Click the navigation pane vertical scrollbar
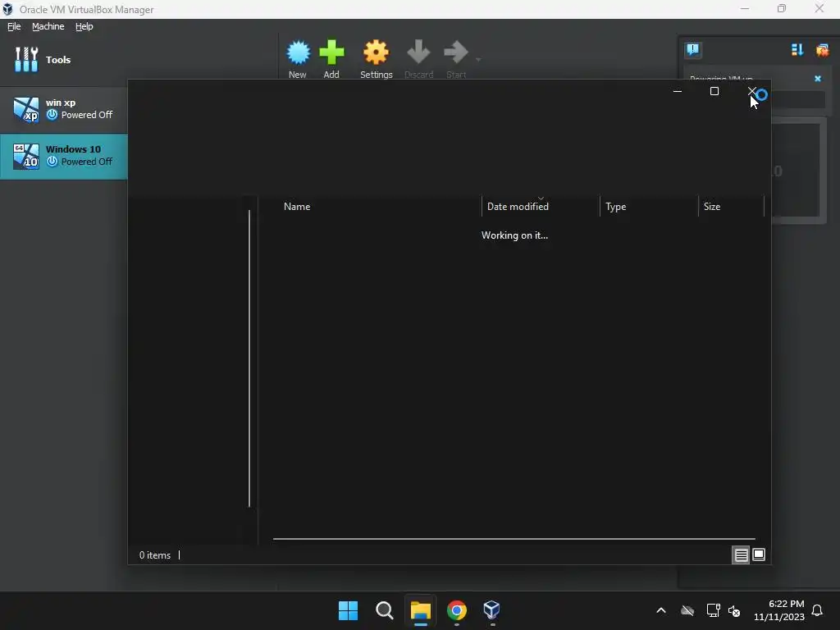 click(249, 358)
